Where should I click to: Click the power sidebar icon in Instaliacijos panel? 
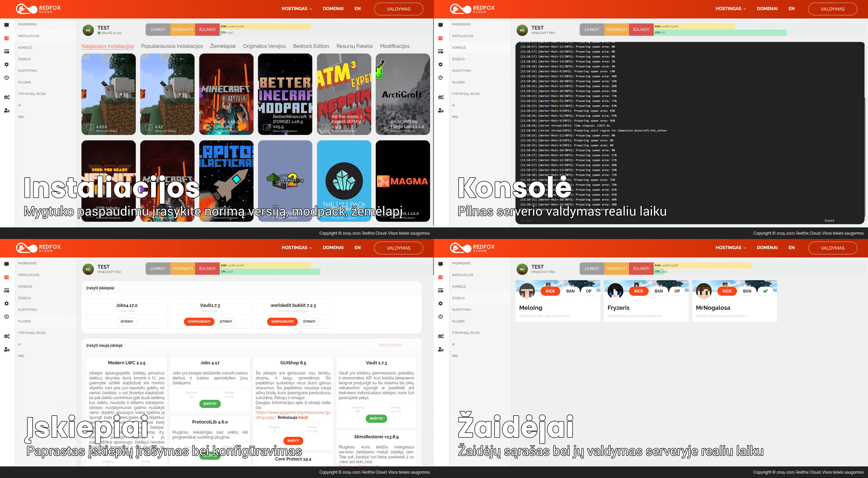7,77
